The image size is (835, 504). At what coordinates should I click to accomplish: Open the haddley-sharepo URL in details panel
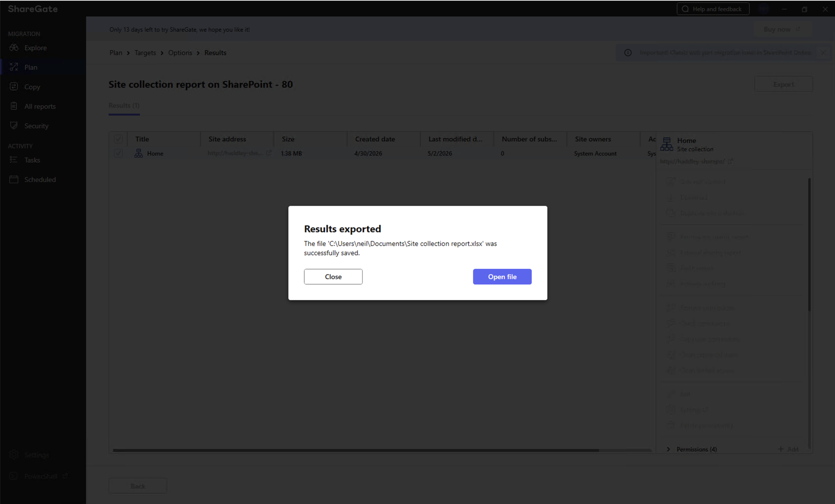(692, 161)
